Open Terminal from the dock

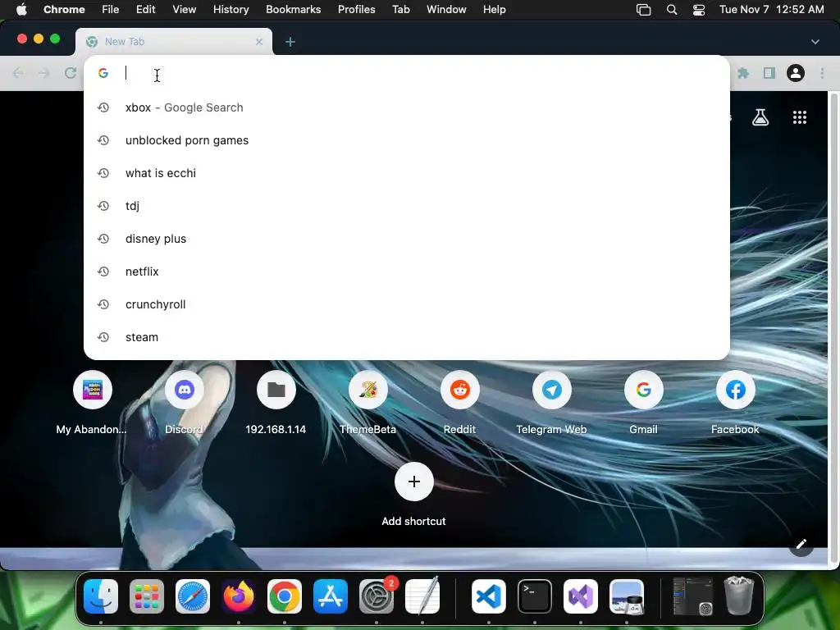535,596
